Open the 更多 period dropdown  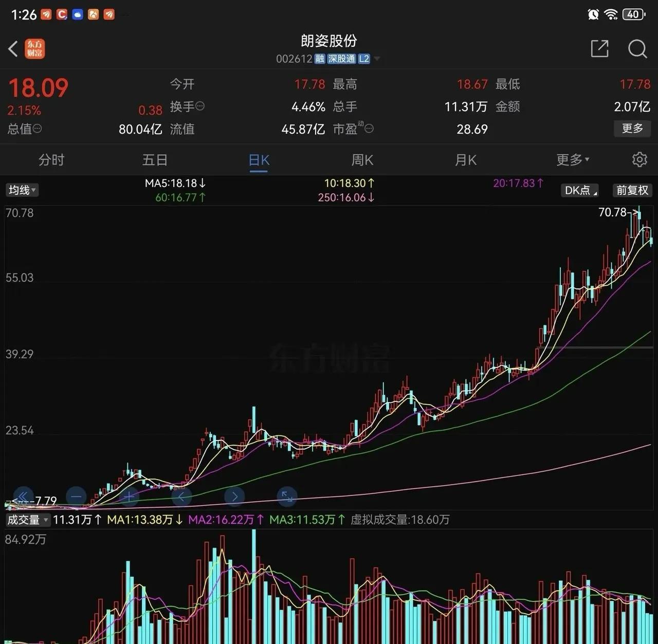coord(573,160)
